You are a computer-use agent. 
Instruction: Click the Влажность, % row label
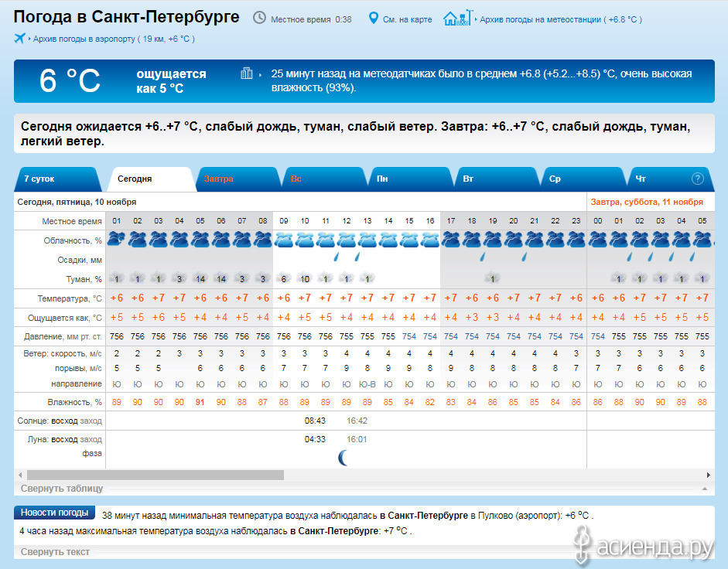click(x=75, y=402)
